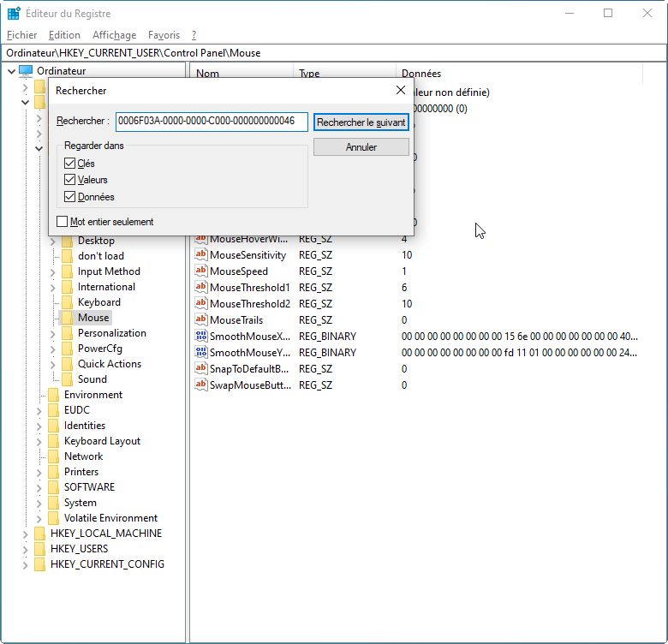This screenshot has height=644, width=668.
Task: Click the SwapMouseButtons value icon
Action: coord(202,385)
